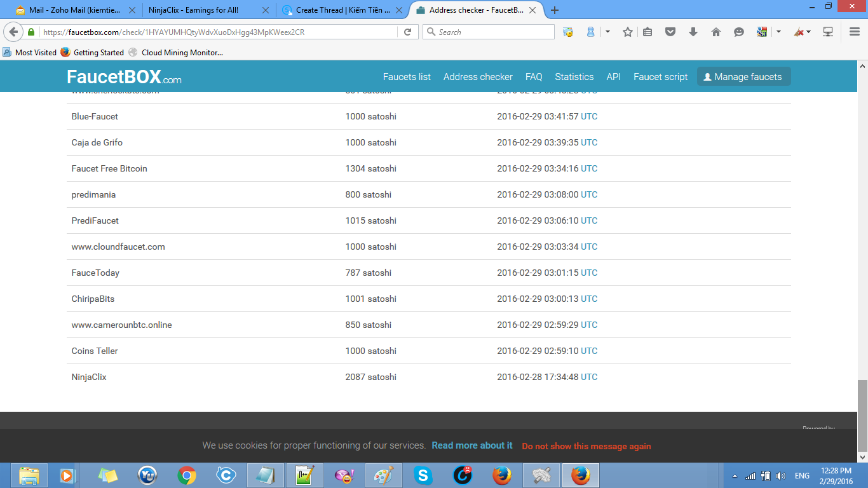Open Faucet script in navigation
The image size is (868, 488).
click(x=661, y=77)
